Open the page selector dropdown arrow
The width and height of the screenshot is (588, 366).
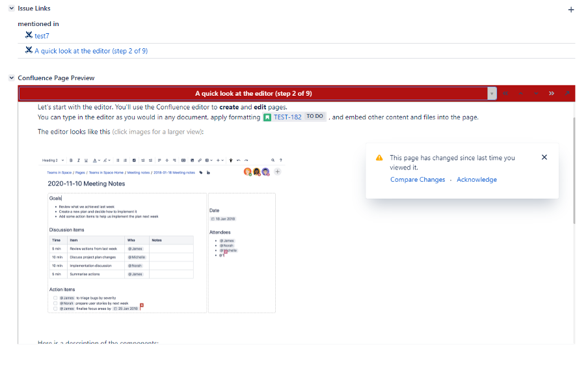492,93
